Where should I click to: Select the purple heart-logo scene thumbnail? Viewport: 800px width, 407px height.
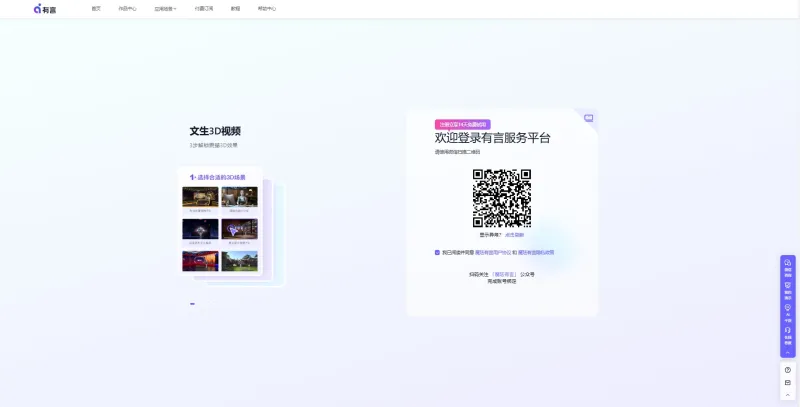click(x=239, y=229)
